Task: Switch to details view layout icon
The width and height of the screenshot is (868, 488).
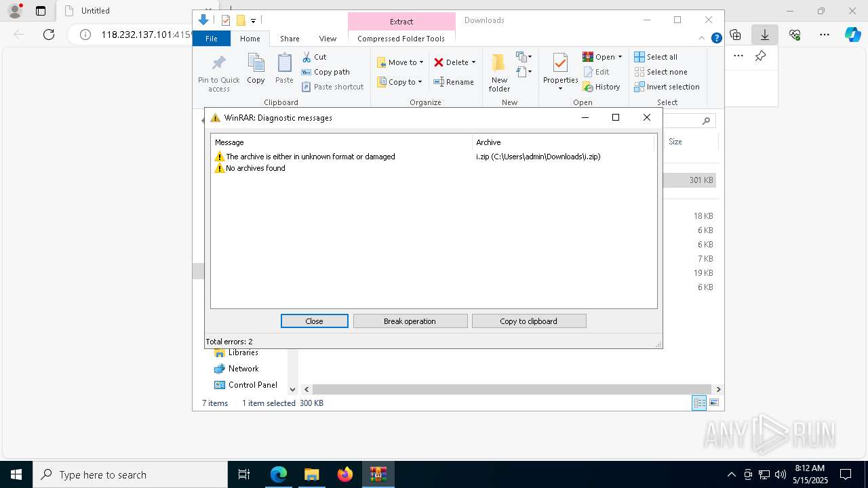Action: pyautogui.click(x=699, y=403)
